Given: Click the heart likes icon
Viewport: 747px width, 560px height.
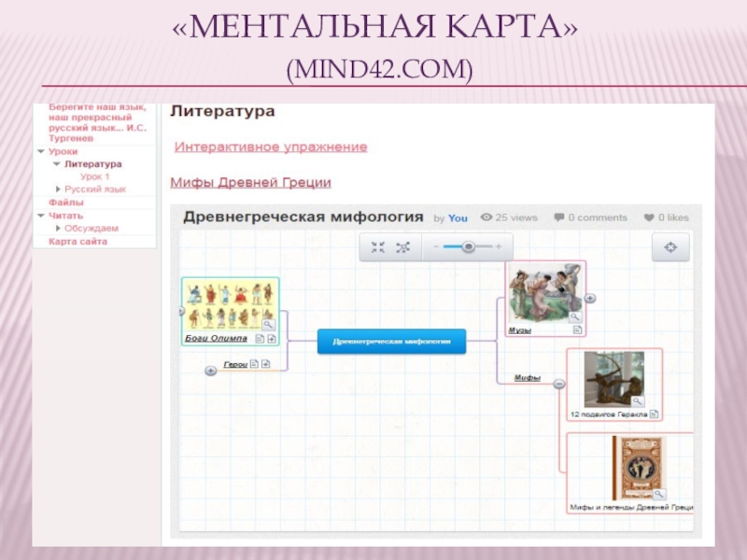Looking at the screenshot, I should pyautogui.click(x=649, y=217).
